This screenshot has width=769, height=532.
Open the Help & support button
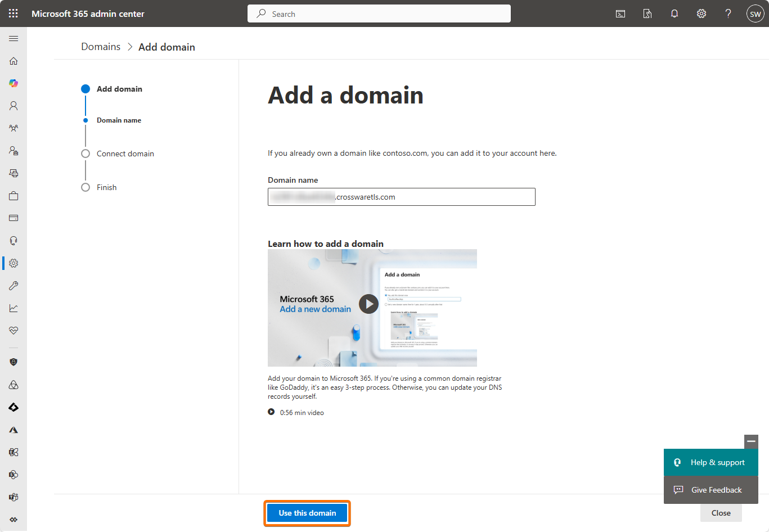point(711,462)
